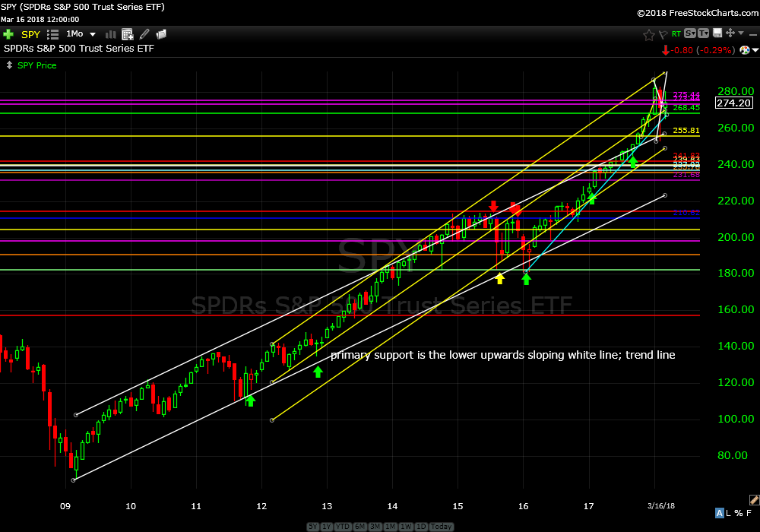The height and width of the screenshot is (532, 760).
Task: Click the four-arrow move chart icon
Action: (x=730, y=33)
